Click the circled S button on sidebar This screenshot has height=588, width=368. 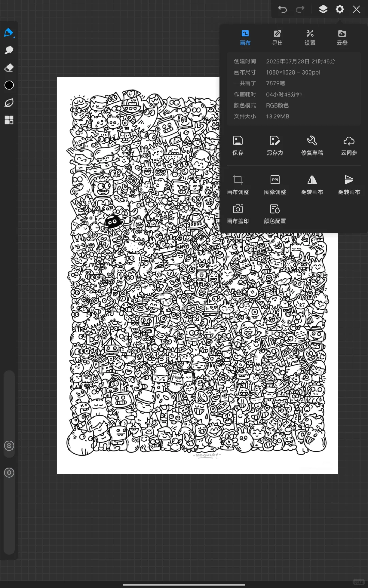[x=9, y=445]
